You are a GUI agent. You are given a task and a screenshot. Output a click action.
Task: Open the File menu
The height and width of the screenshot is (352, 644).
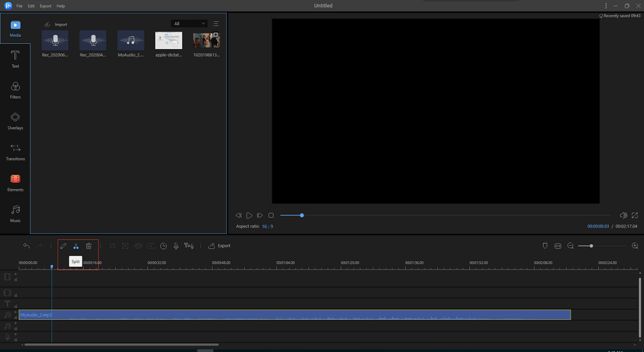pos(19,6)
